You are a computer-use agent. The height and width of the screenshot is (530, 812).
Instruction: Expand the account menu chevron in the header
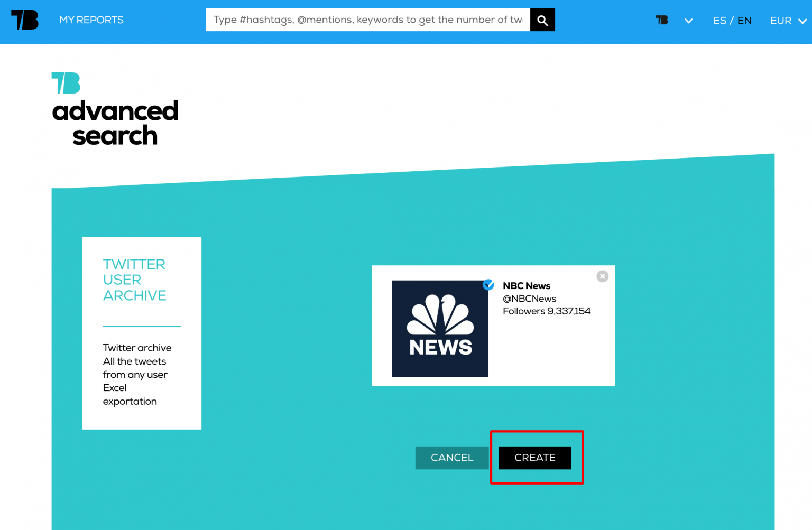click(x=688, y=21)
